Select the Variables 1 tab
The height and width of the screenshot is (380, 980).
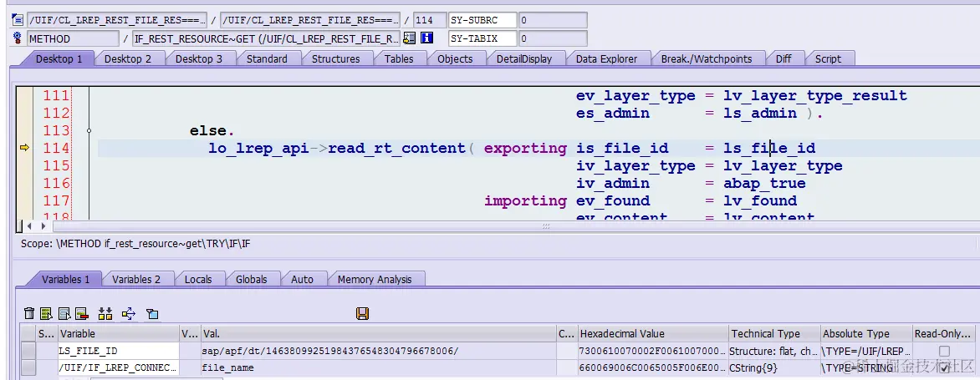pyautogui.click(x=65, y=279)
